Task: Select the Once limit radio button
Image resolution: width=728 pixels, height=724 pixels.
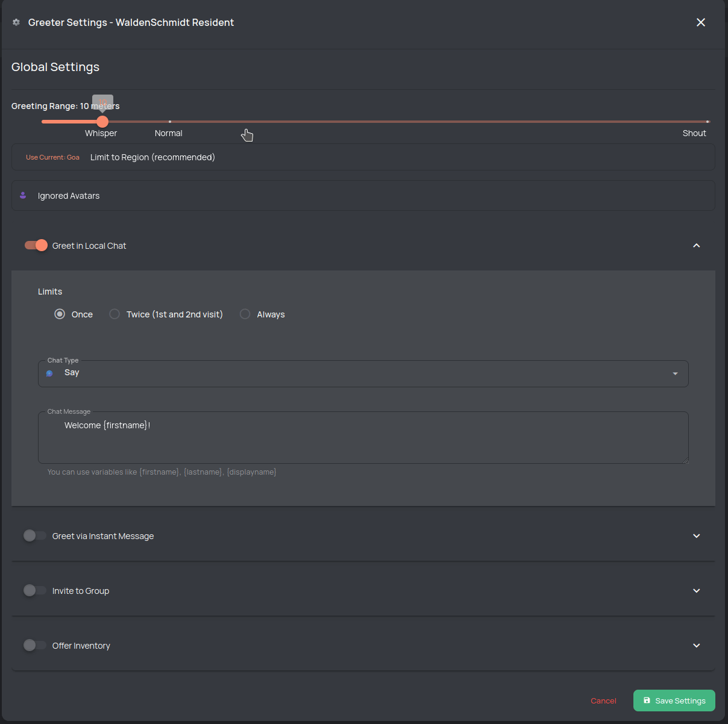Action: coord(60,314)
